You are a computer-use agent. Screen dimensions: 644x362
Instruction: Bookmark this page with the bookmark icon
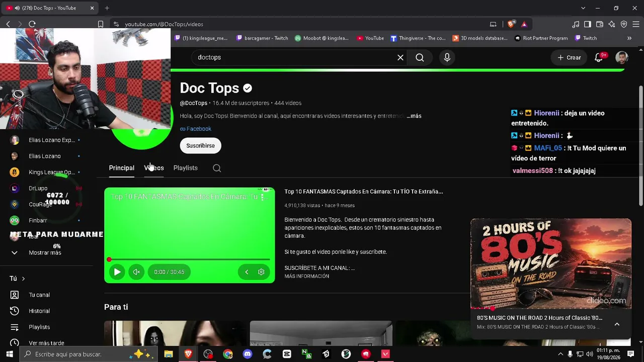101,24
